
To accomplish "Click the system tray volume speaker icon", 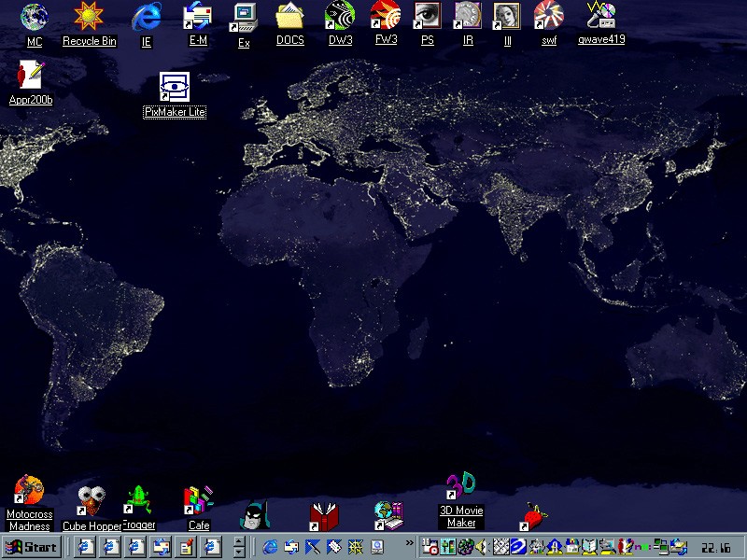I will pos(481,547).
